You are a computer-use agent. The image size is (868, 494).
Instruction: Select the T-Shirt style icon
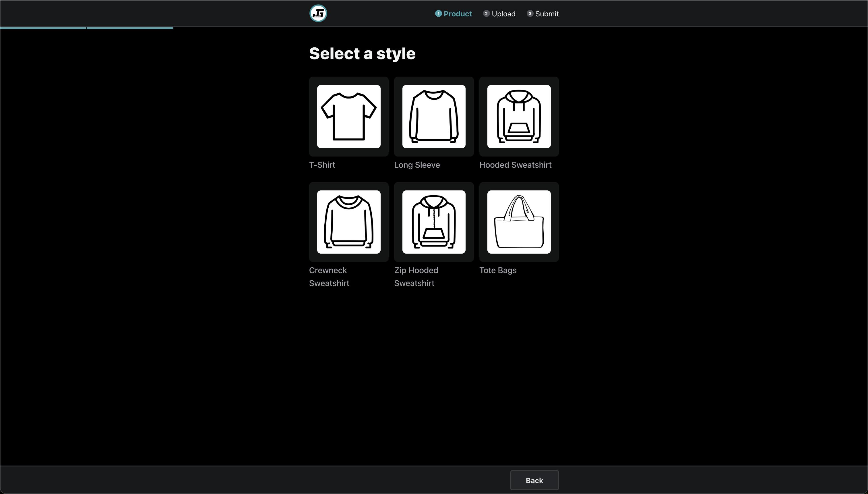click(x=348, y=117)
